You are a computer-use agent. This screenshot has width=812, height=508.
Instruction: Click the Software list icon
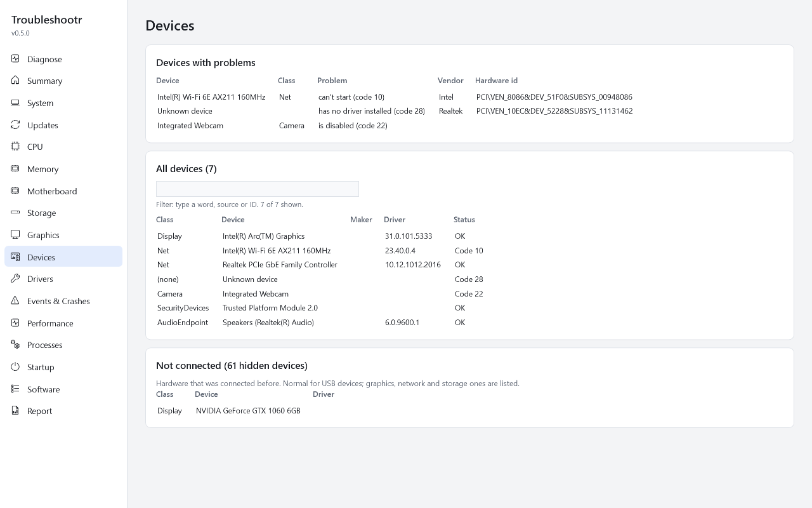coord(15,389)
